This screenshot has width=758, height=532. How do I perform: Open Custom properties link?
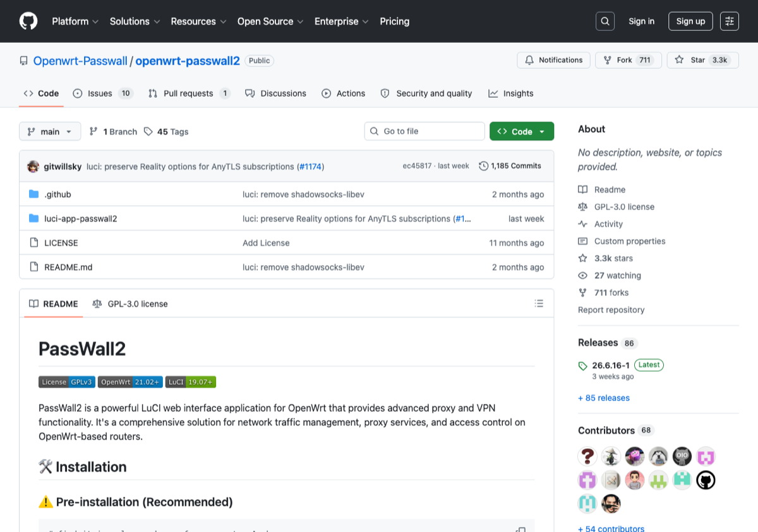(622, 241)
